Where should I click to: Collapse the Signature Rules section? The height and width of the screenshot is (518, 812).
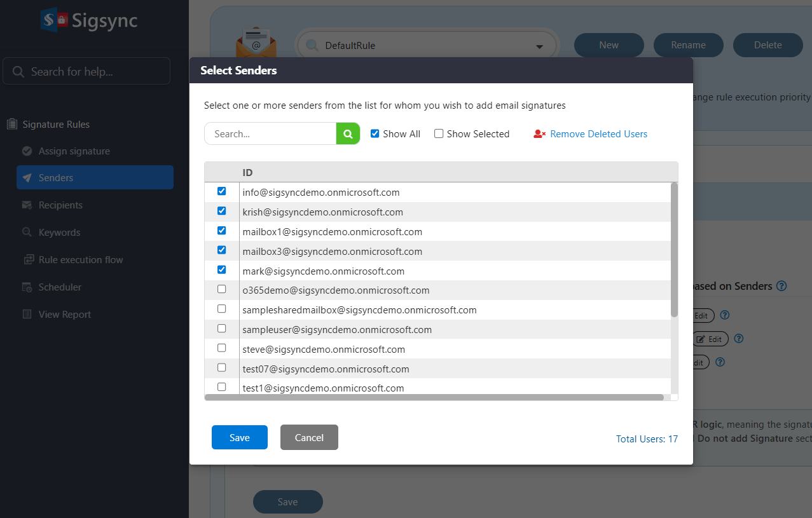click(56, 125)
